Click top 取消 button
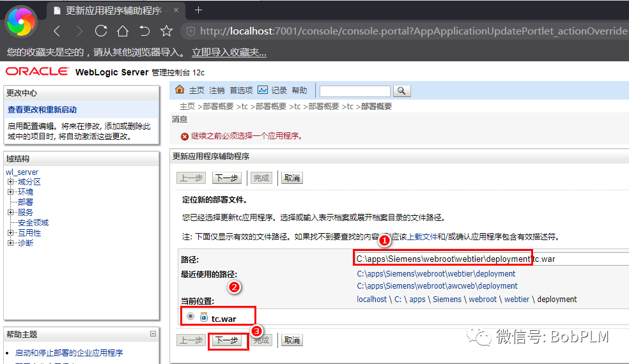Image resolution: width=629 pixels, height=364 pixels. (x=291, y=178)
